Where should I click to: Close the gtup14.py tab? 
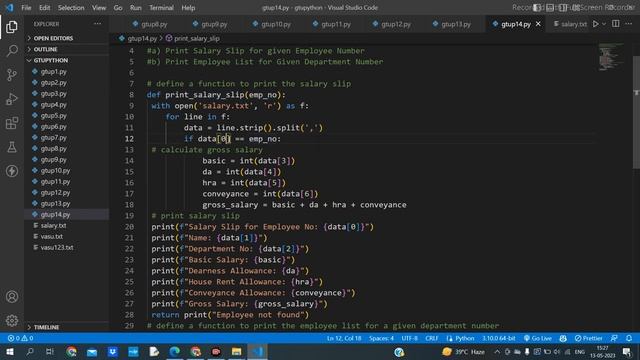click(538, 24)
